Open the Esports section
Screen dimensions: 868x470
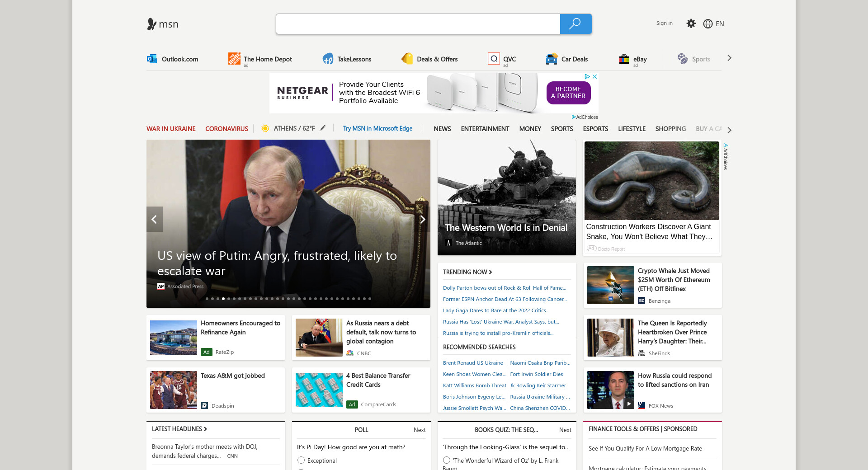coord(595,129)
